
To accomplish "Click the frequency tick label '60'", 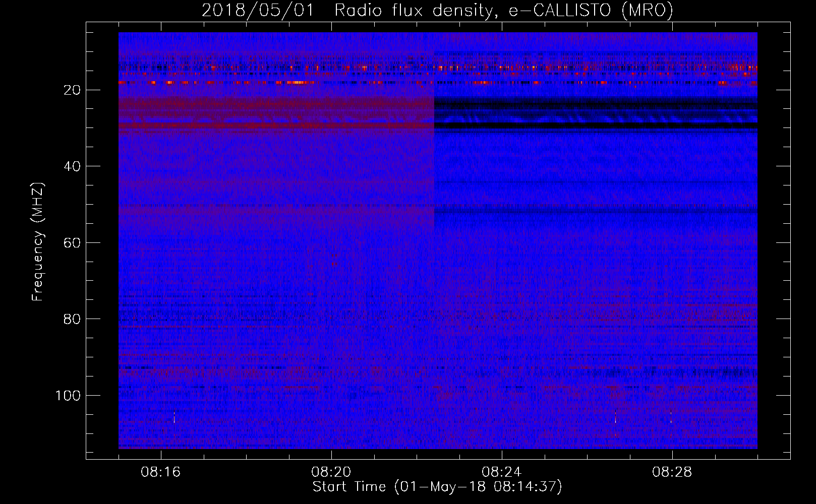I will click(72, 243).
